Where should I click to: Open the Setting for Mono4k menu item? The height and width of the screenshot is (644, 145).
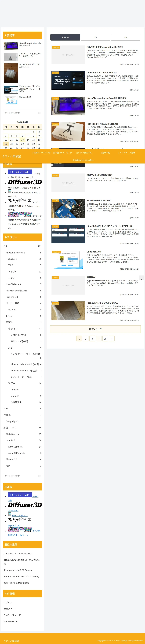84,160
